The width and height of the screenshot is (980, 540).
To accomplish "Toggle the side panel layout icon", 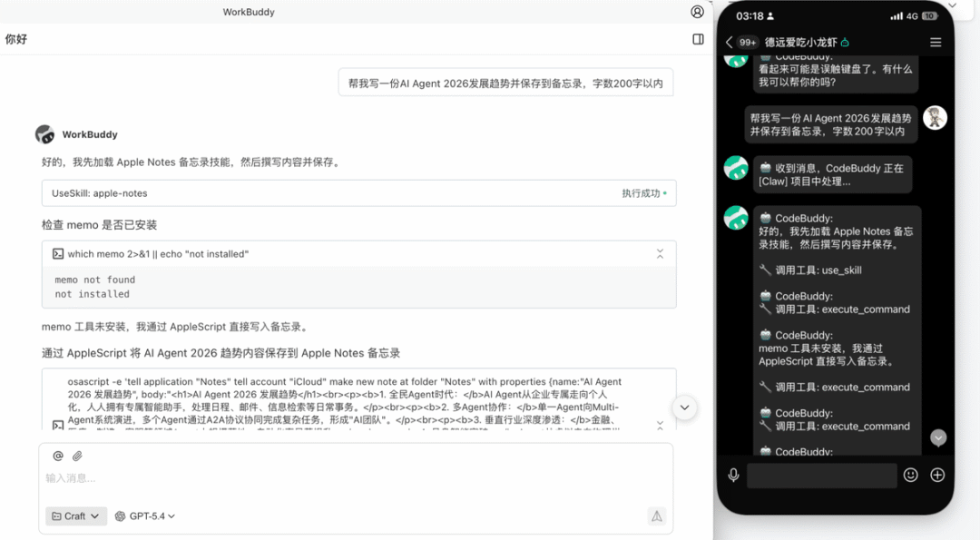I will pyautogui.click(x=698, y=39).
